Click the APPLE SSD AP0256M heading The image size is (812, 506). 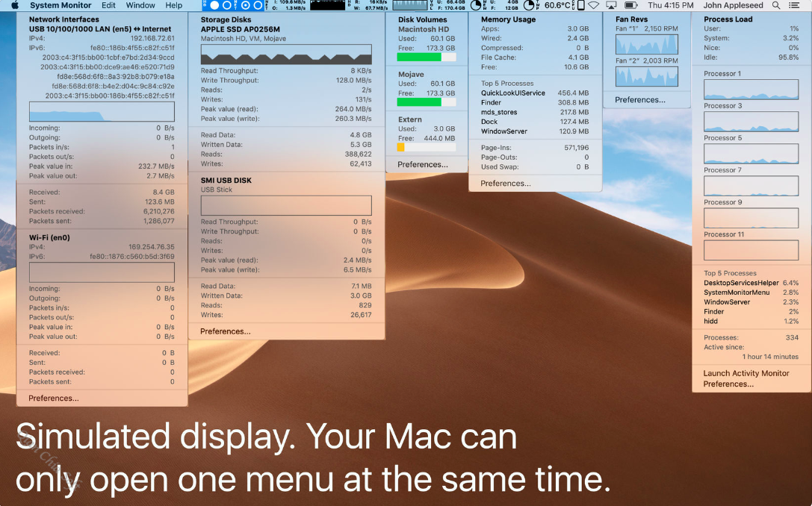click(241, 29)
